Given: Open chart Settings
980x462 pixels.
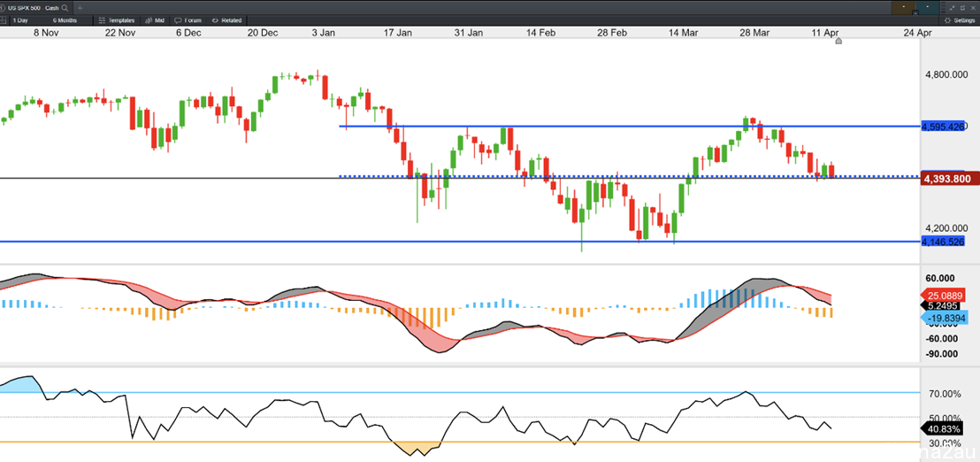Looking at the screenshot, I should click(960, 20).
